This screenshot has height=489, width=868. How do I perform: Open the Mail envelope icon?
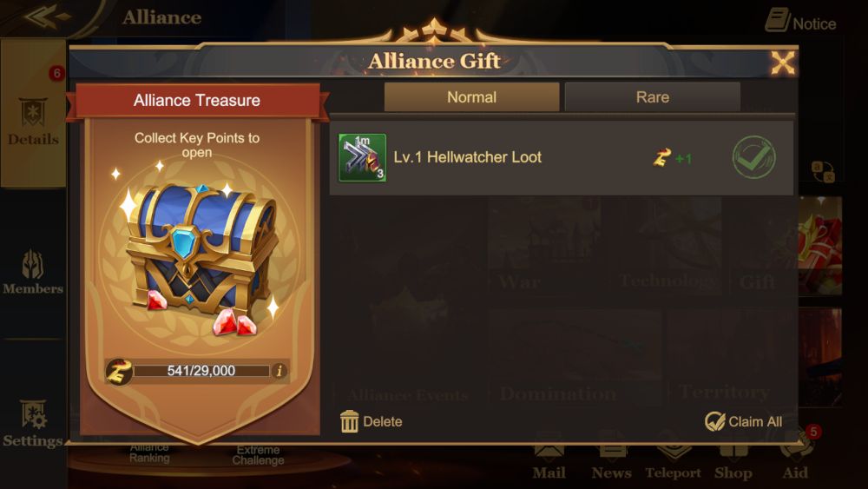(549, 448)
